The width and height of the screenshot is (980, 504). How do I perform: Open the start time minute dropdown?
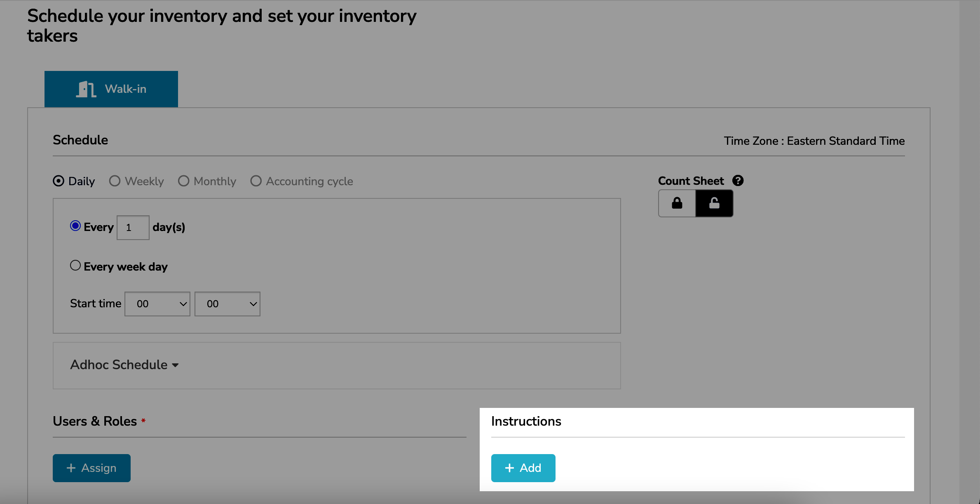tap(227, 304)
